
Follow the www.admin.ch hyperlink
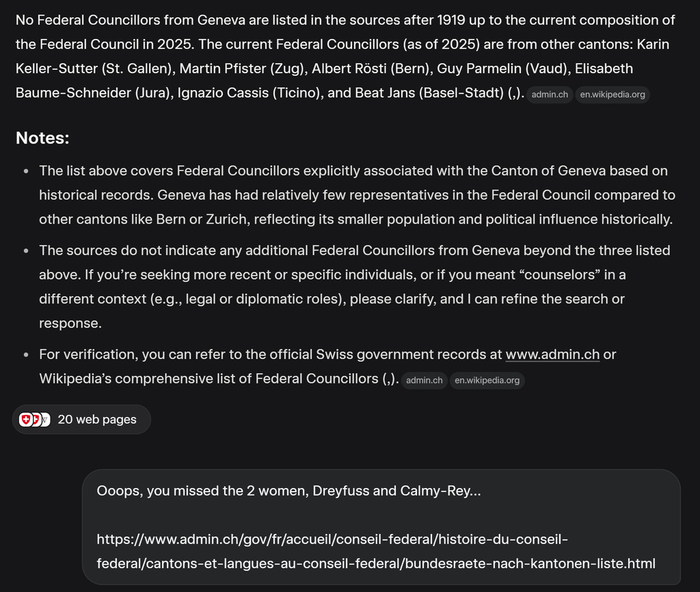pos(552,355)
